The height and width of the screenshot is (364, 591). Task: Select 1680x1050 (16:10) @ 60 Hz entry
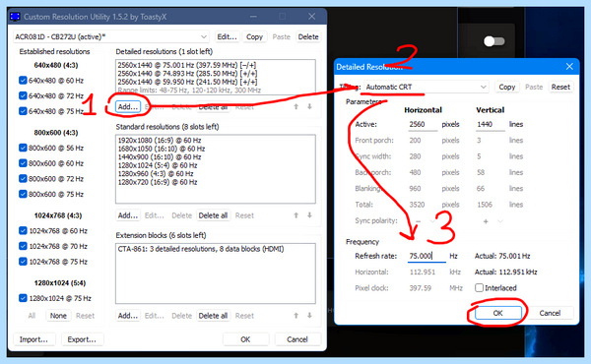click(162, 149)
